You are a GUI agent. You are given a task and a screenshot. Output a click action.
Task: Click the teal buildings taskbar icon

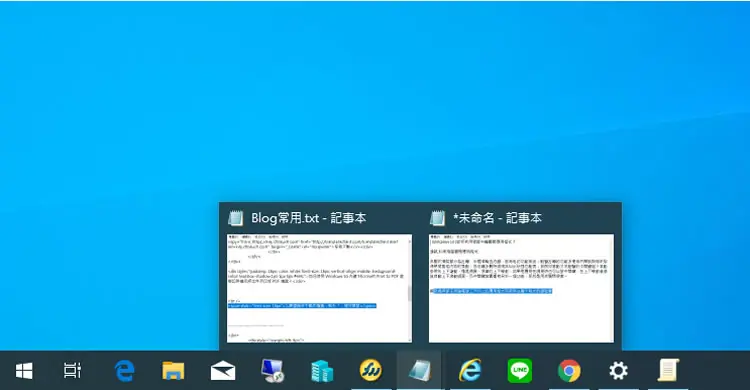tap(322, 371)
